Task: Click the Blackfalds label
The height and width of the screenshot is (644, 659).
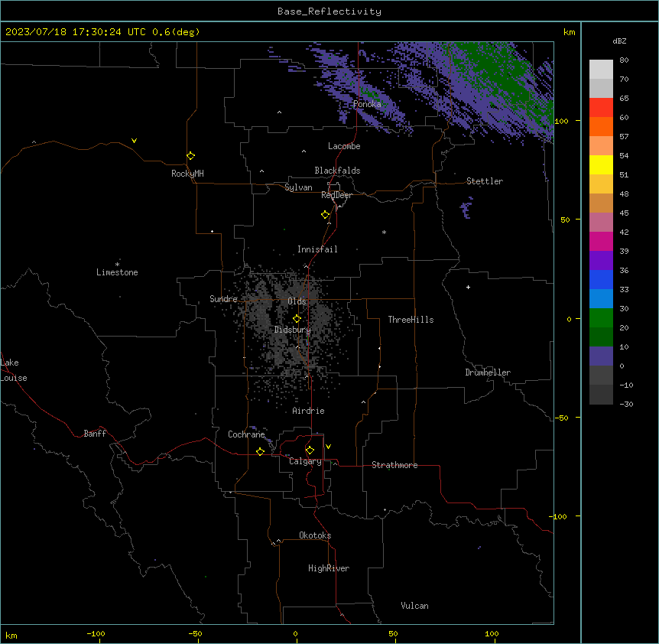Action: (x=337, y=171)
